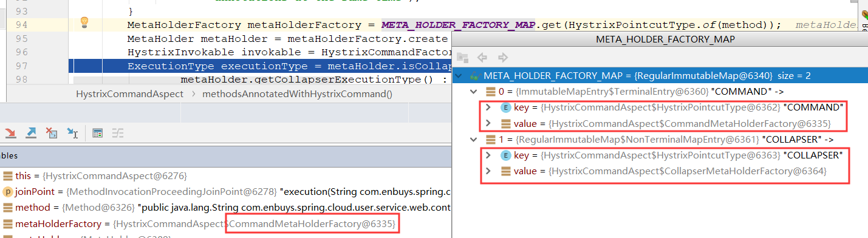This screenshot has height=238, width=868.
Task: Select the 'method = {Method@6326}' variable row
Action: 225,208
